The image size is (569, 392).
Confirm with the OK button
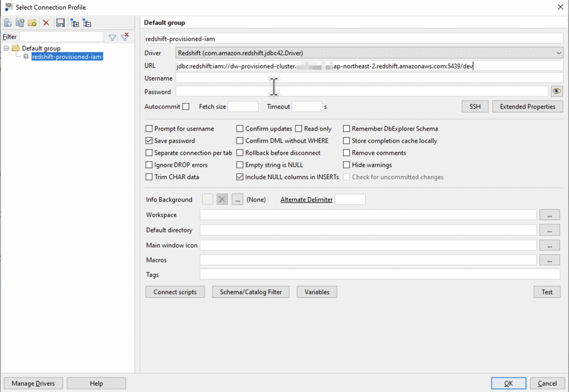pos(508,383)
